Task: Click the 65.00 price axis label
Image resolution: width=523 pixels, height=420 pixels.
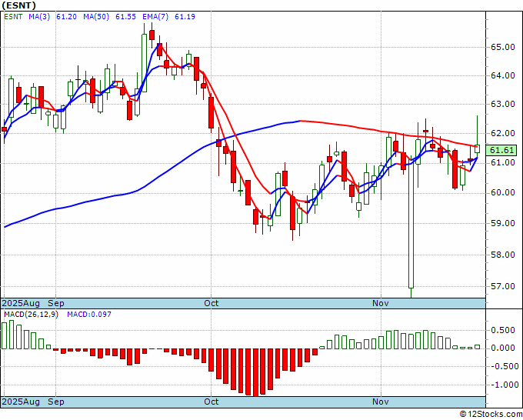Action: tap(503, 47)
